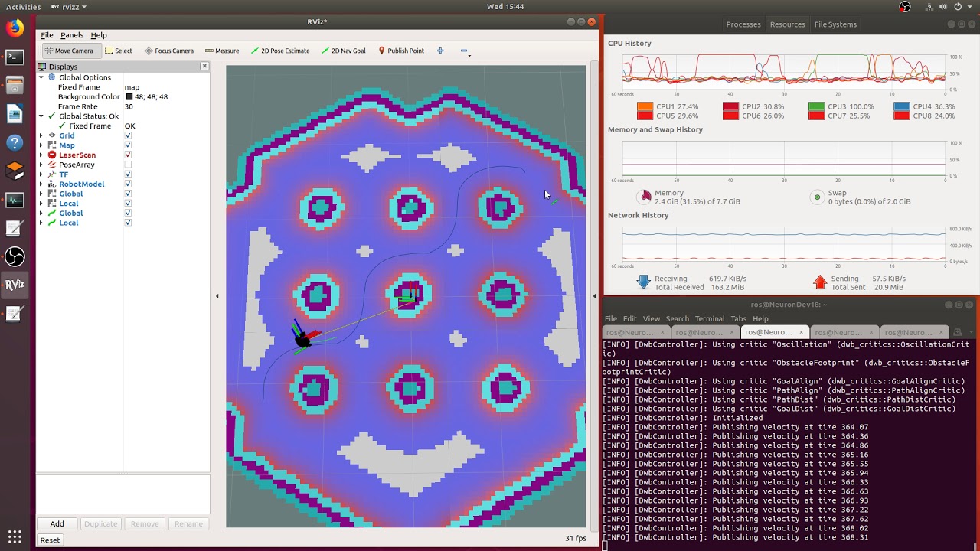Open the File menu in RViz
The height and width of the screenshot is (551, 980).
[47, 35]
